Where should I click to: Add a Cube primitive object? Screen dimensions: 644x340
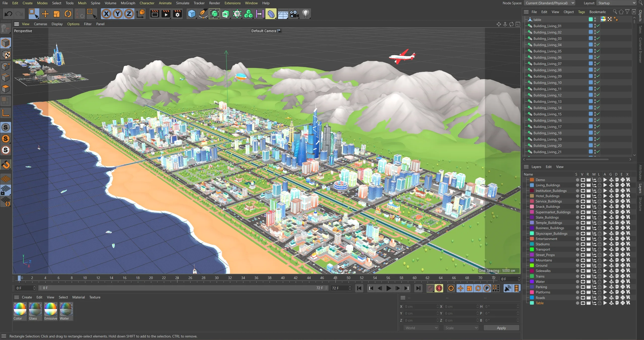point(192,14)
